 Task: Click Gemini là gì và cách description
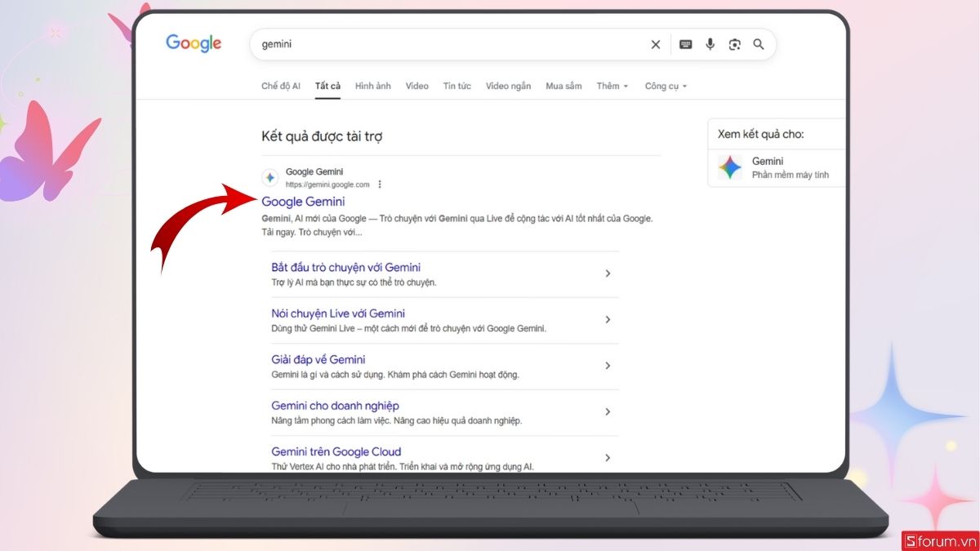click(x=395, y=375)
